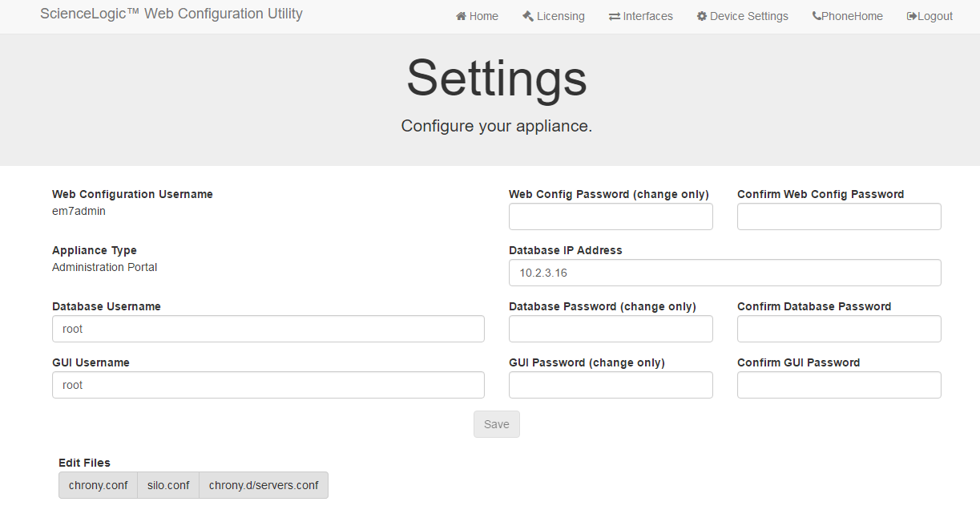Select the PhoneHome phone icon
Viewport: 980px width, 514px height.
(x=815, y=16)
